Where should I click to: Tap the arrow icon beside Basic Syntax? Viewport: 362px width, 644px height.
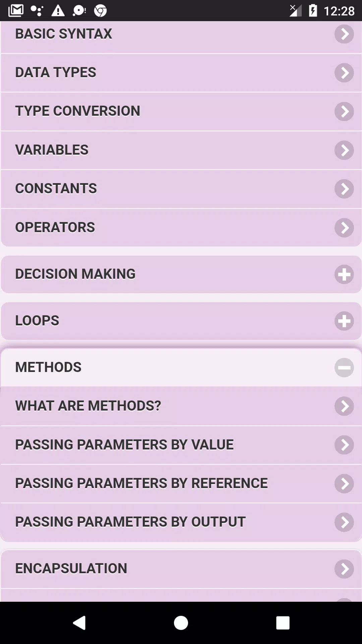[344, 34]
